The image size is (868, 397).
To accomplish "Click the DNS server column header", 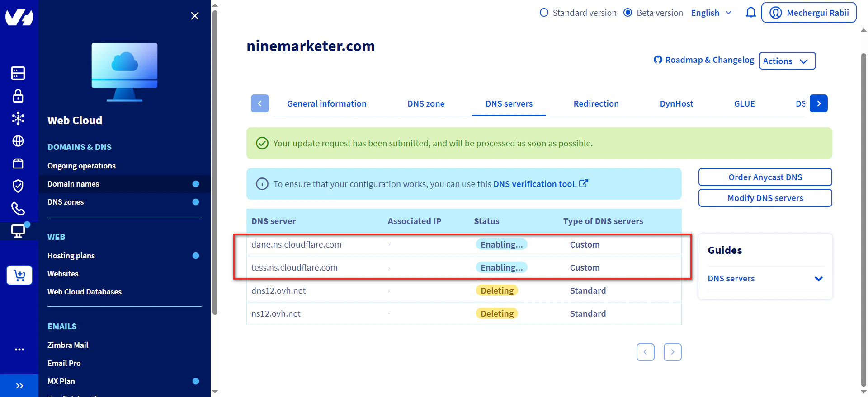I will [274, 221].
